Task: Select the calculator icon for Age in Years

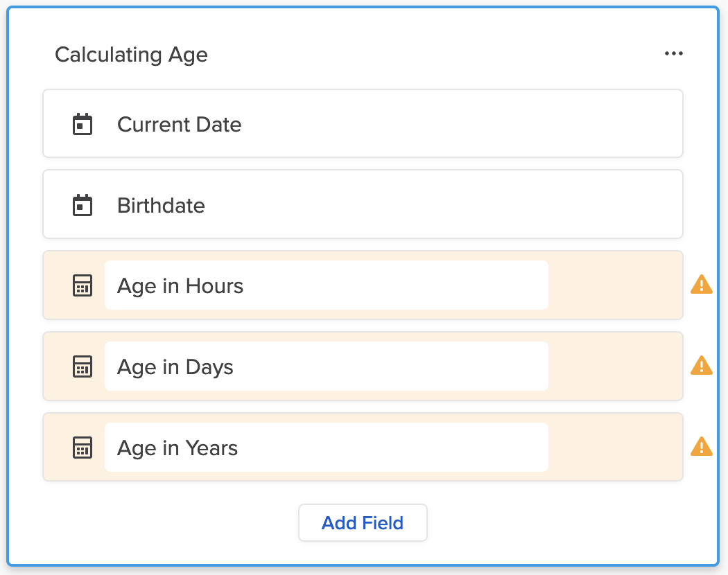Action: (83, 448)
